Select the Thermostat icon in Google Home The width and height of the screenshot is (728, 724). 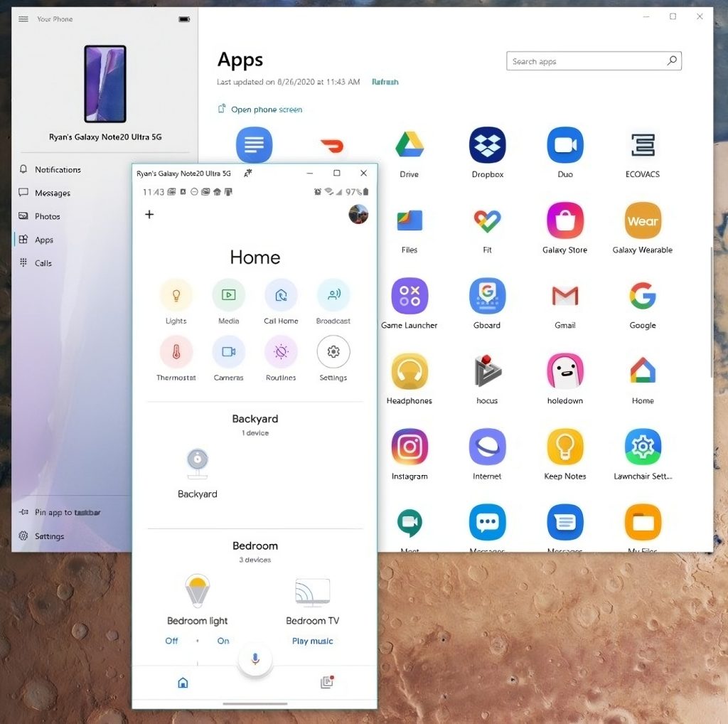tap(176, 353)
